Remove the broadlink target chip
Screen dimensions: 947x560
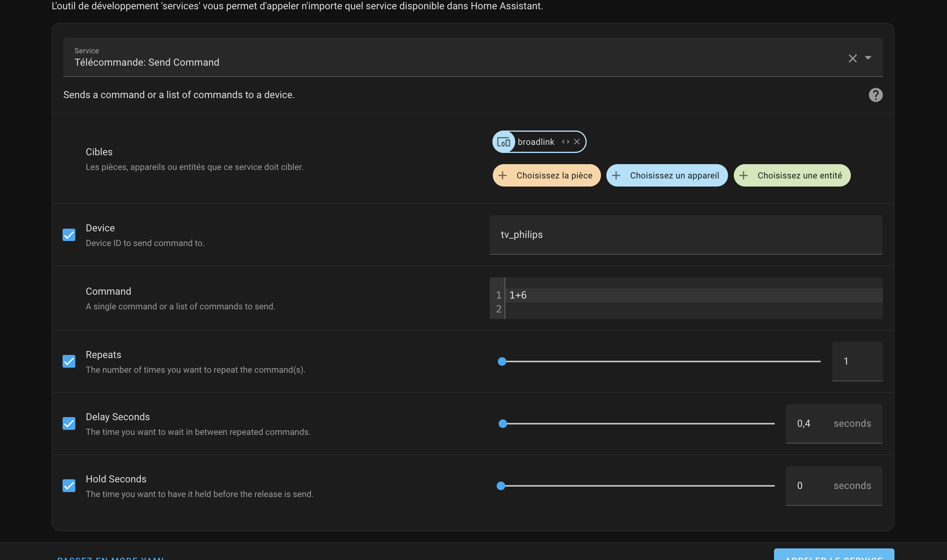point(577,142)
